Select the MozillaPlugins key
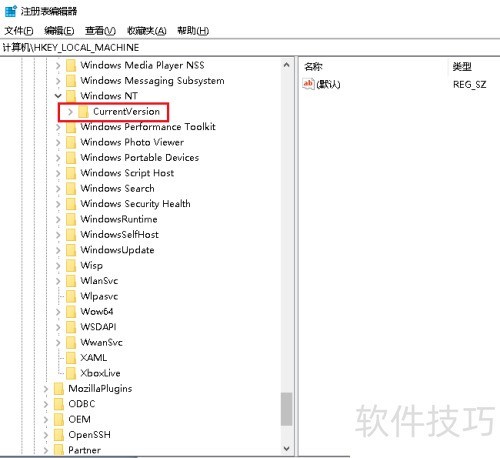Viewport: 500px width, 458px height. [100, 389]
